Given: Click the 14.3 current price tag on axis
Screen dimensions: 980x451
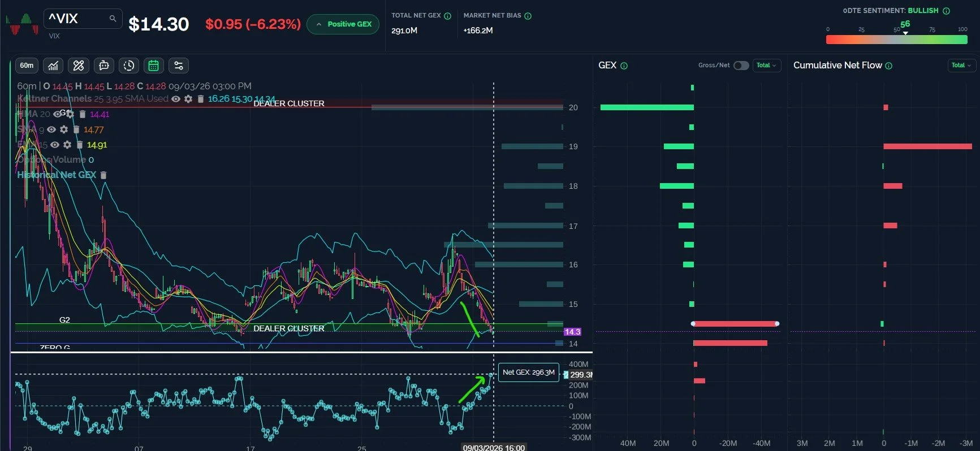Looking at the screenshot, I should 572,332.
